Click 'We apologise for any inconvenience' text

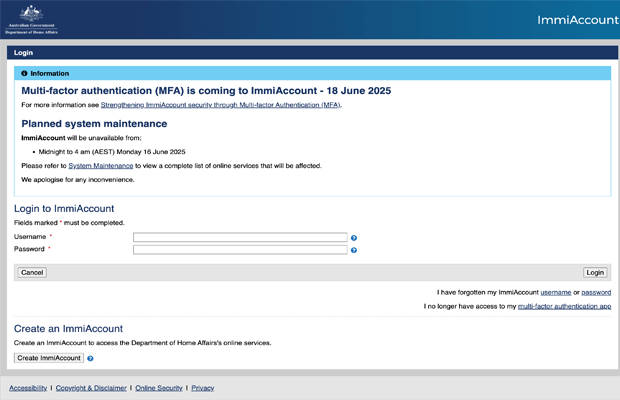[78, 179]
